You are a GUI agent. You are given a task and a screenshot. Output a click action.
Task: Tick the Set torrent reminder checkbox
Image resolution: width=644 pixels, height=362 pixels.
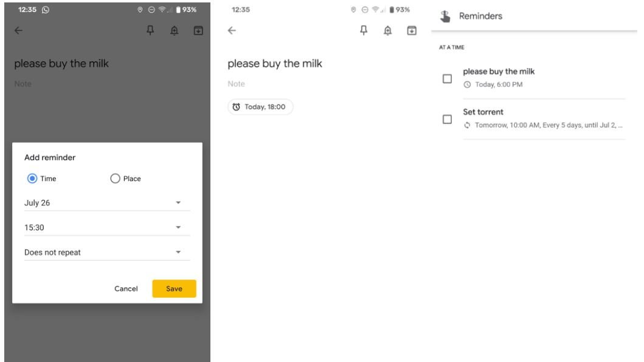448,119
